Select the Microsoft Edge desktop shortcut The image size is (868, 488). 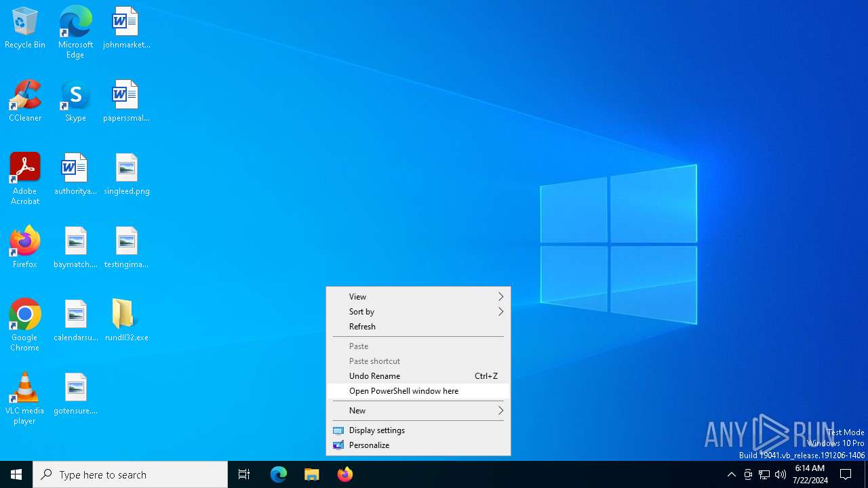[75, 33]
